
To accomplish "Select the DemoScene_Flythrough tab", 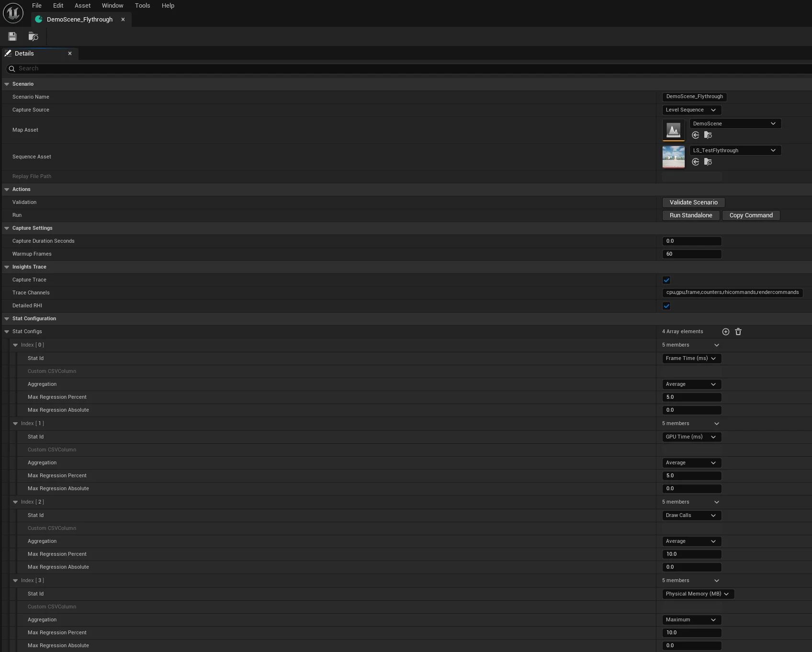I will click(x=79, y=19).
